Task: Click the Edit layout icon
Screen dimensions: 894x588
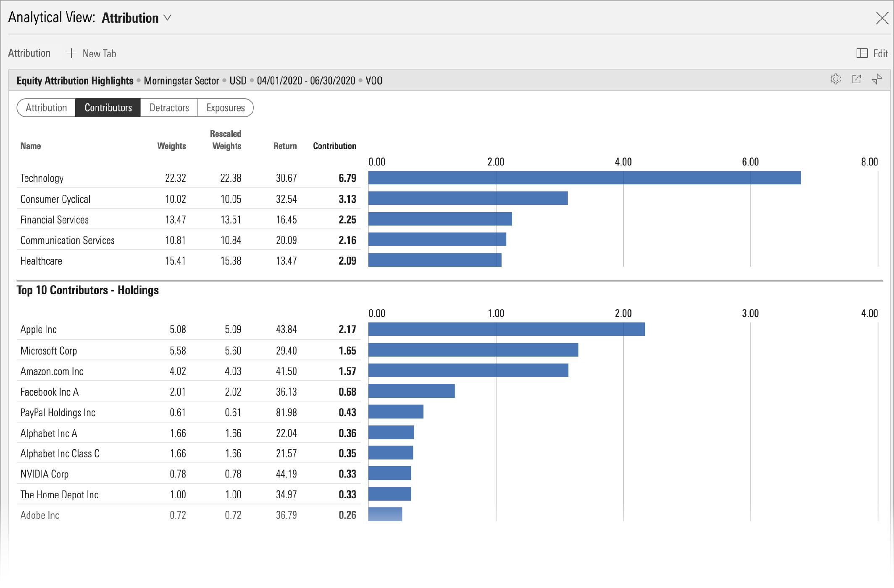Action: point(862,53)
